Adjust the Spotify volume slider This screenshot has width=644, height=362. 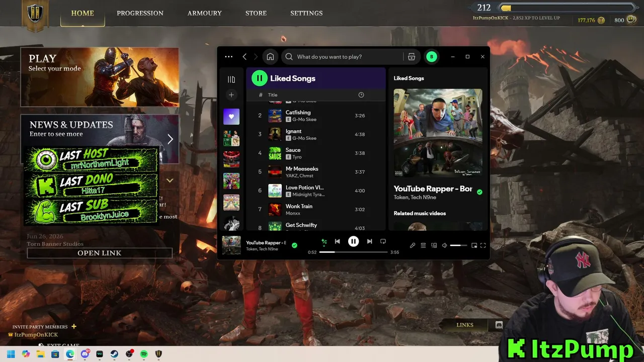click(x=458, y=245)
